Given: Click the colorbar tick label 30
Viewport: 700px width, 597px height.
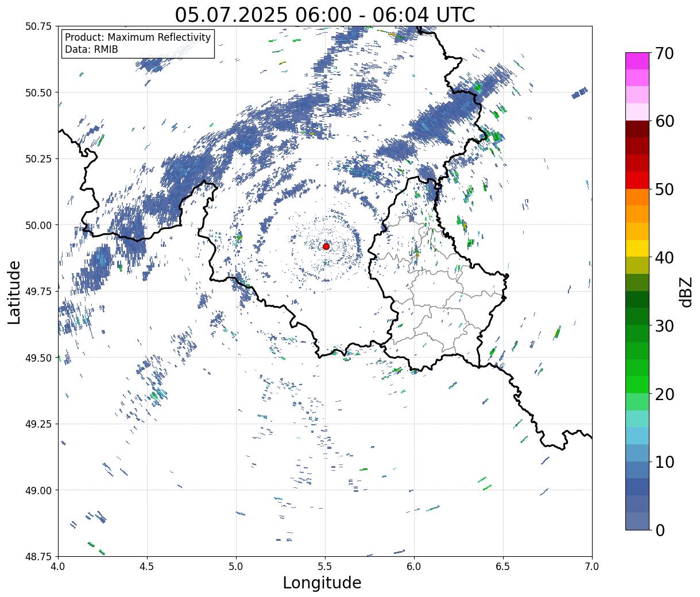Looking at the screenshot, I should click(664, 326).
